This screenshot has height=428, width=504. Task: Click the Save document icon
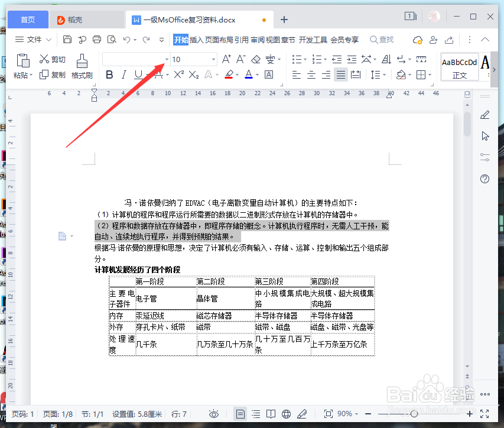click(67, 40)
